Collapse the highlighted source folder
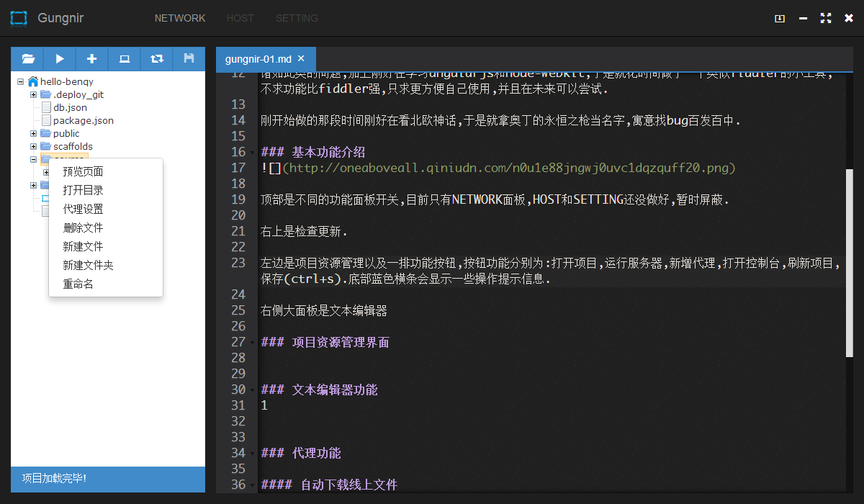The height and width of the screenshot is (504, 864). click(x=33, y=159)
